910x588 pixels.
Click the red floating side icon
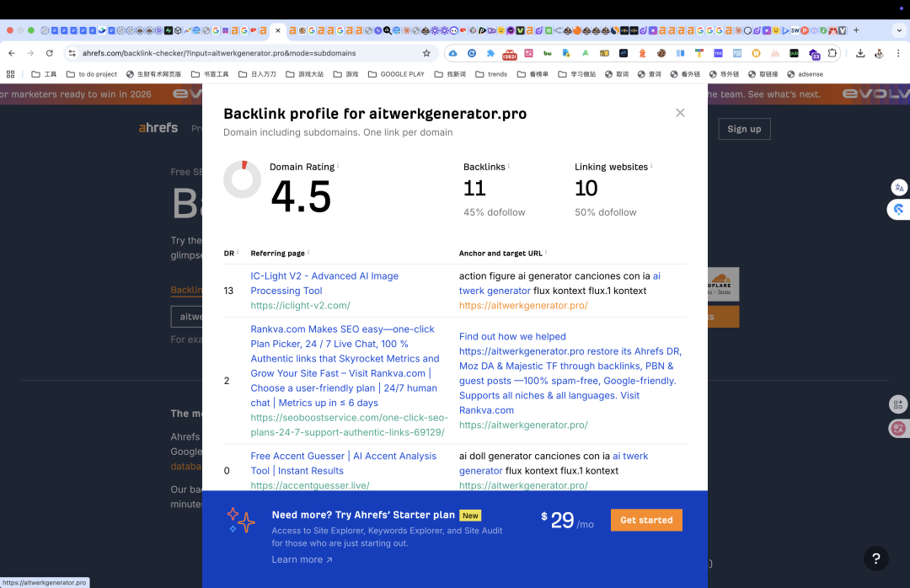(898, 429)
